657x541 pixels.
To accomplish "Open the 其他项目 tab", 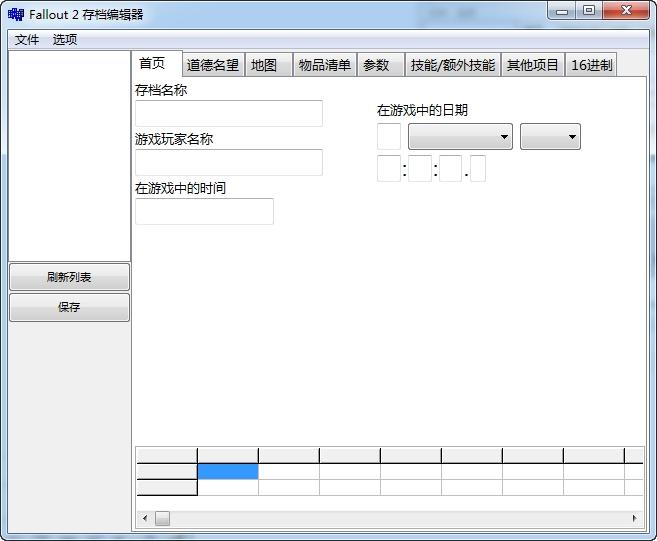I will click(x=533, y=65).
